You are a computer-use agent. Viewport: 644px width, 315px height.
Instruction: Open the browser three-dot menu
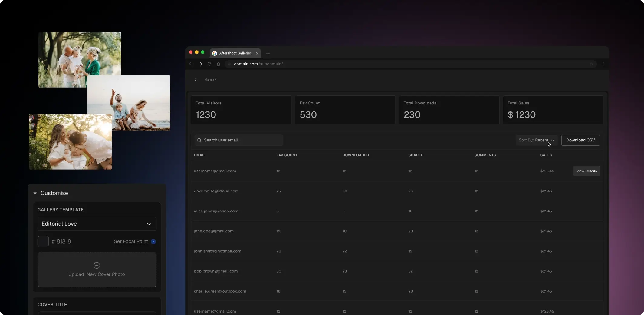(603, 64)
